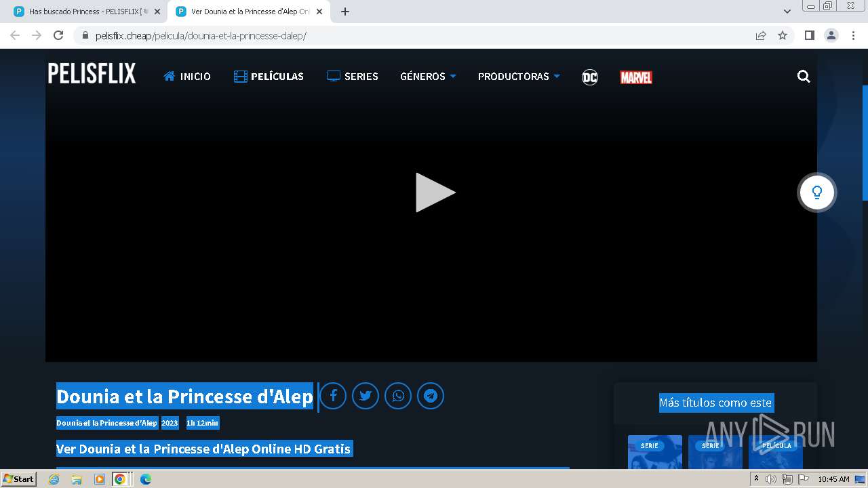Open the Chrome profile avatar
This screenshot has height=488, width=868.
coord(831,35)
